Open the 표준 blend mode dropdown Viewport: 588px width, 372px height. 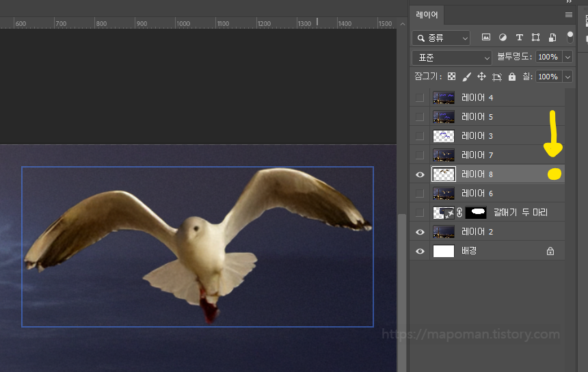click(452, 57)
